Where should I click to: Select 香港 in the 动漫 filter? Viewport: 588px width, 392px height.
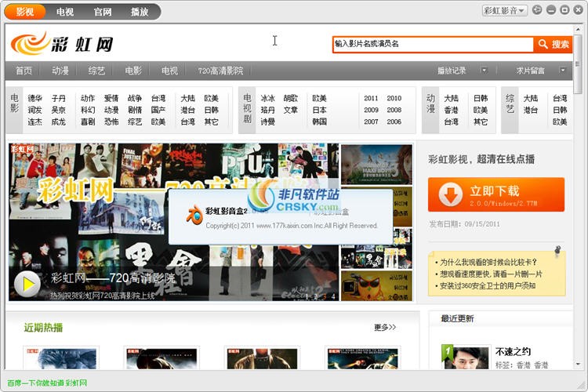451,110
